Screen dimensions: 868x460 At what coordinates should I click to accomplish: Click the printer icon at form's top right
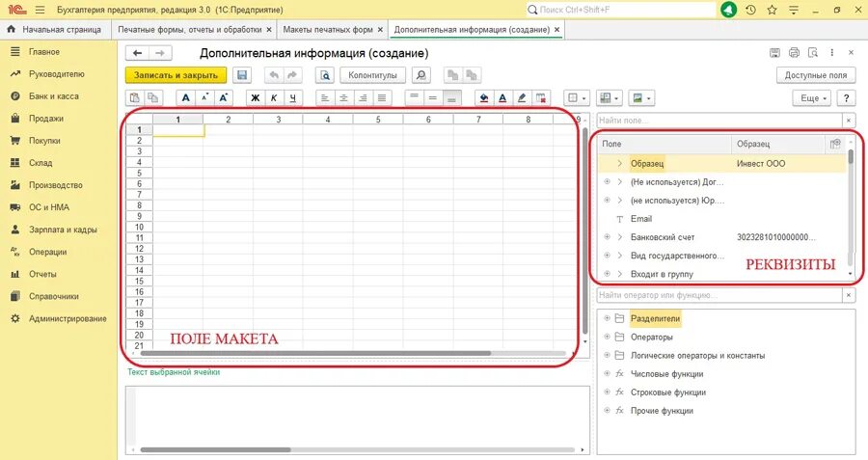pyautogui.click(x=794, y=53)
